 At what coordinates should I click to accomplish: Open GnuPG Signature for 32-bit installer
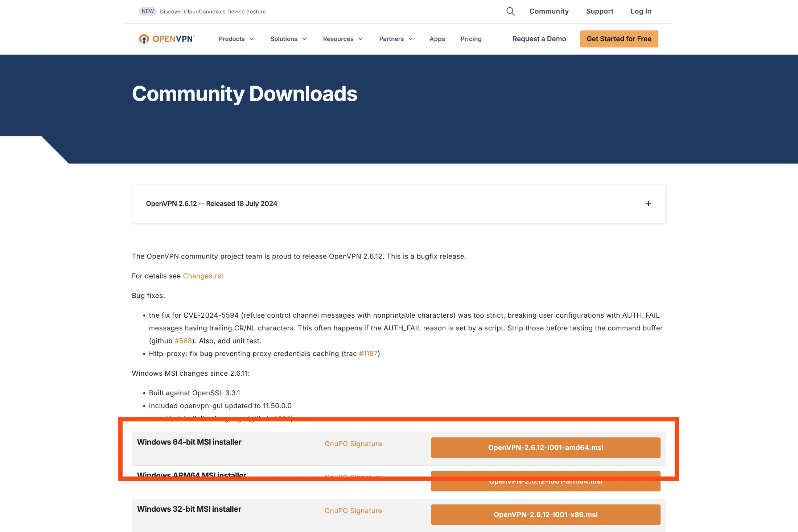pyautogui.click(x=353, y=511)
